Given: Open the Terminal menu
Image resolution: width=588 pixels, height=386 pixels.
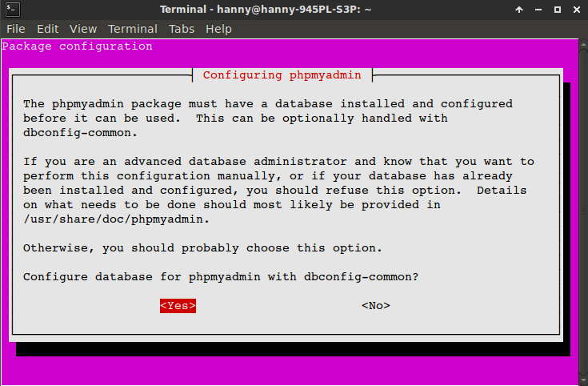Looking at the screenshot, I should 133,29.
